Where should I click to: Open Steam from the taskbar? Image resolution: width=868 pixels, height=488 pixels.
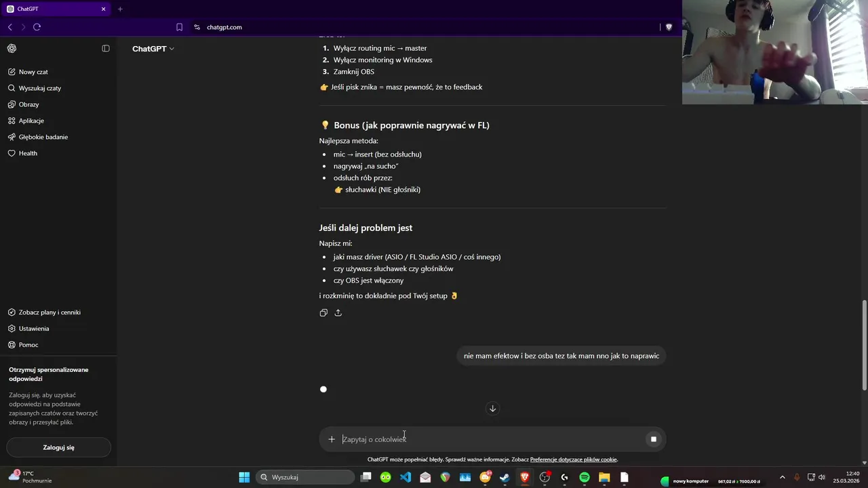[x=505, y=477]
